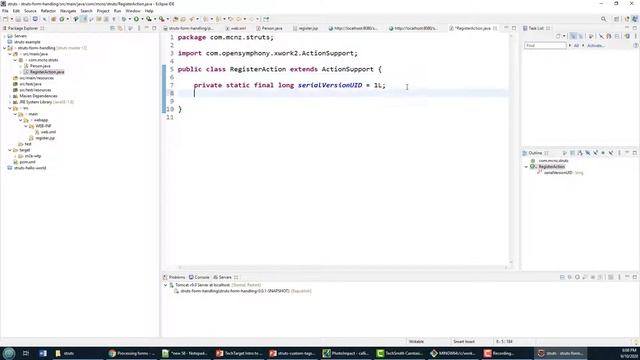
Task: Open the Debug icon's dropdown arrow
Action: click(129, 19)
